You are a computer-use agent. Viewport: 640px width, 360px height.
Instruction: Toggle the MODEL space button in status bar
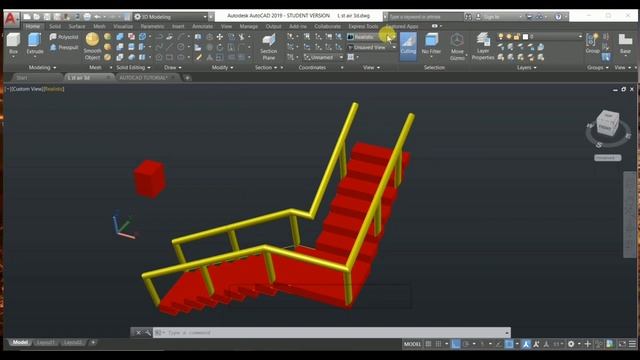pyautogui.click(x=412, y=344)
